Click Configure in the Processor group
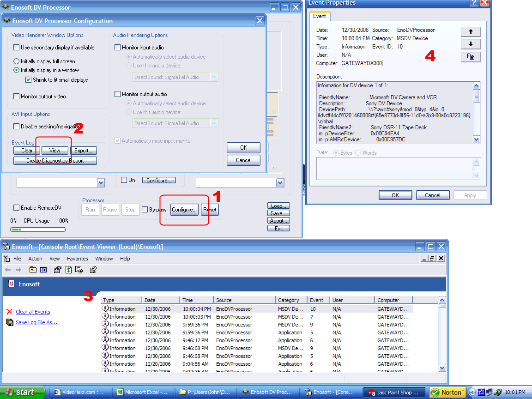The image size is (532, 399). (184, 210)
